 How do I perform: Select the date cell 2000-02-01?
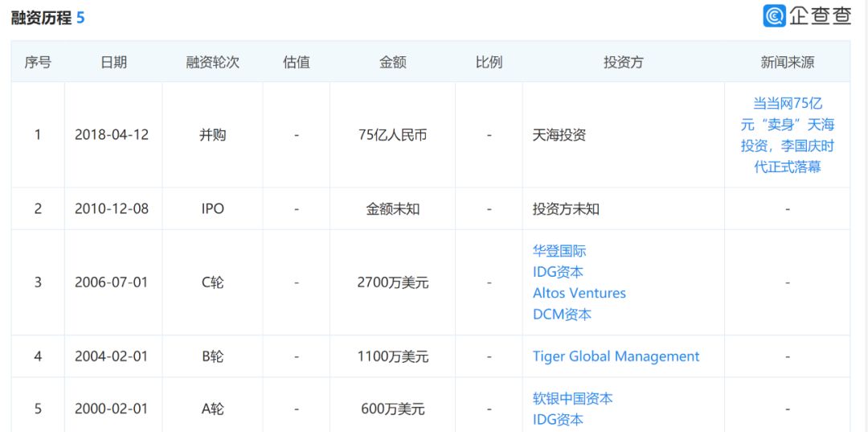coord(112,409)
